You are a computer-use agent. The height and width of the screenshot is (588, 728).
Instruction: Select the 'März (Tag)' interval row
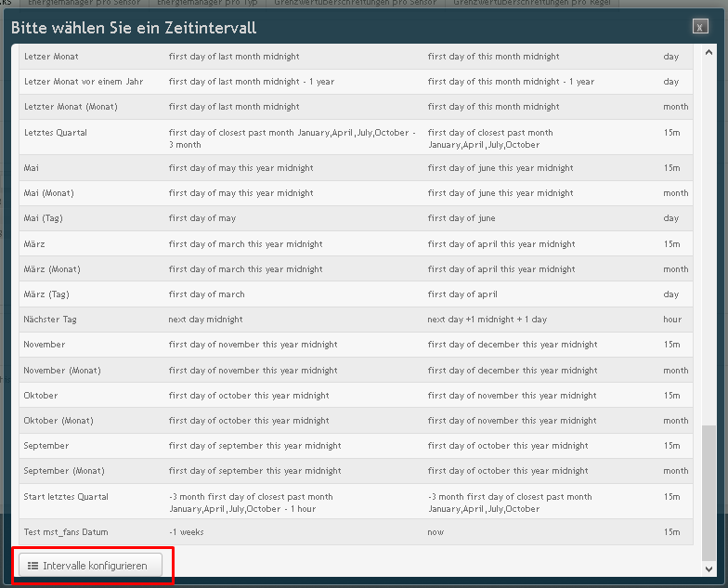click(356, 294)
